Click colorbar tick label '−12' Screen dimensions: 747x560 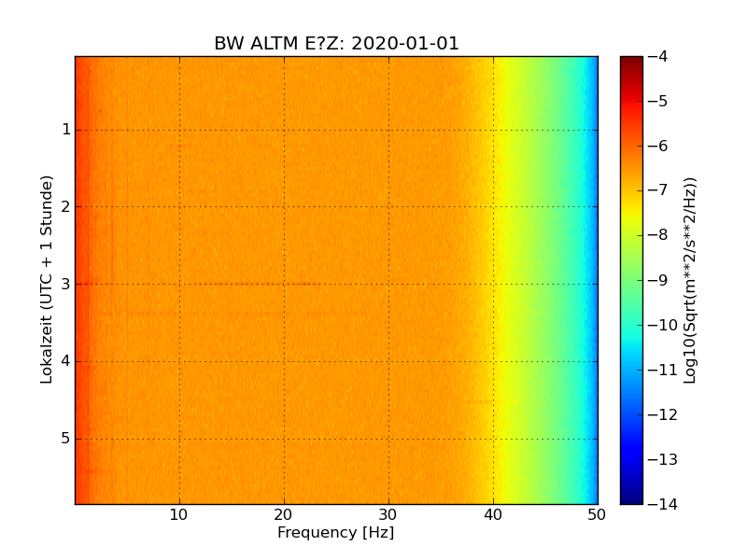[x=663, y=414]
